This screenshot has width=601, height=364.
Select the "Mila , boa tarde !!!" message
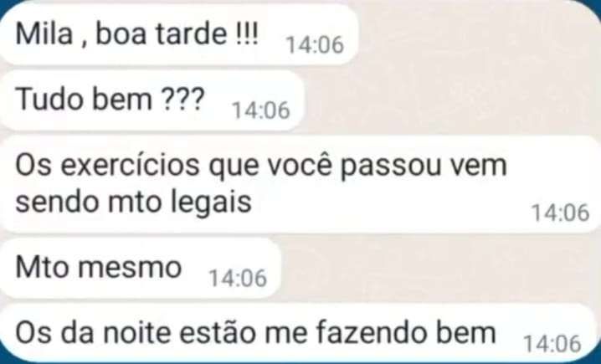pos(178,34)
